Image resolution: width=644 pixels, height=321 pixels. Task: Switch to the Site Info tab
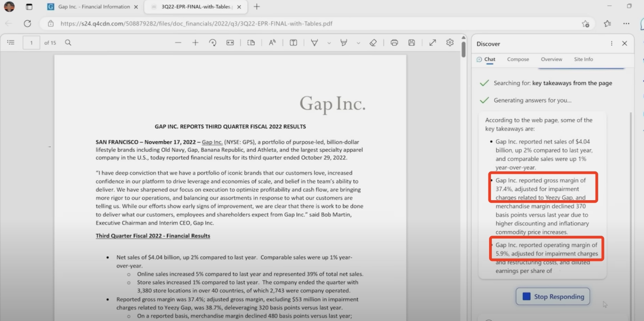click(583, 60)
